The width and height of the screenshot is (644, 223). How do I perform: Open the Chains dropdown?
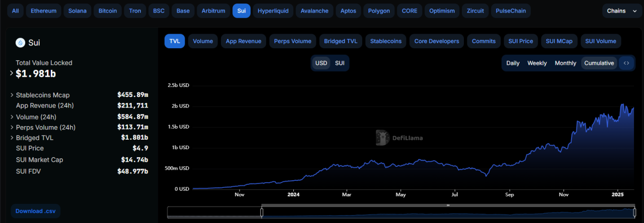[622, 11]
